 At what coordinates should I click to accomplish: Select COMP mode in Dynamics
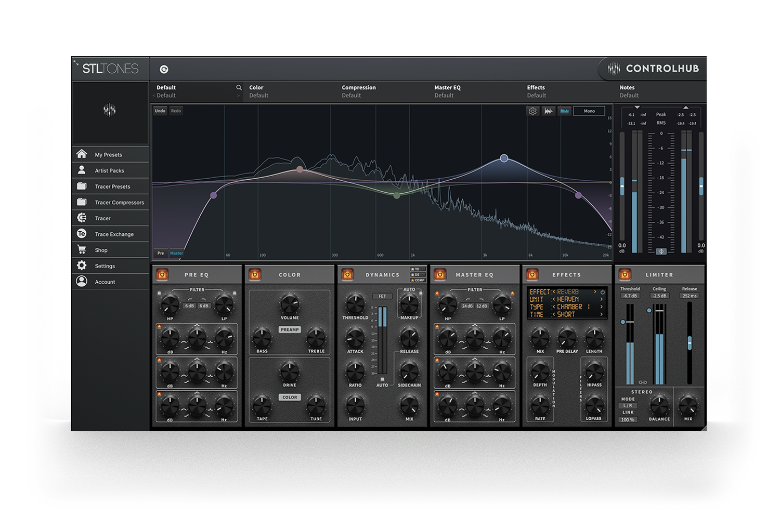(418, 280)
